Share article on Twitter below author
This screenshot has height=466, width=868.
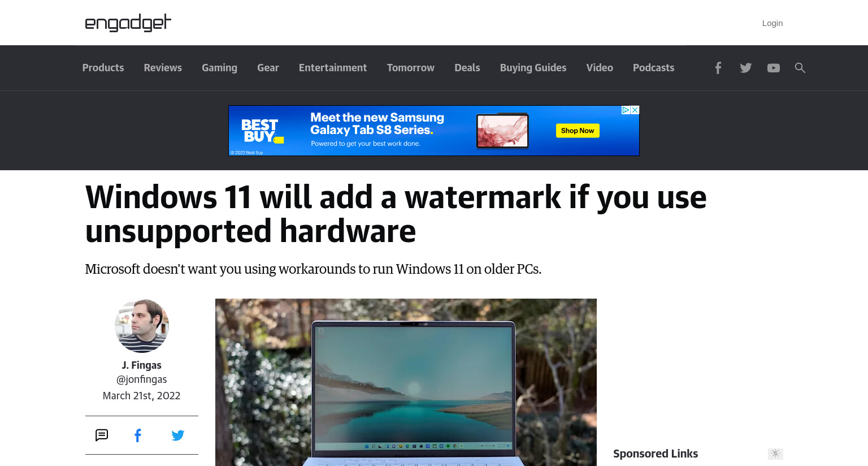point(178,435)
